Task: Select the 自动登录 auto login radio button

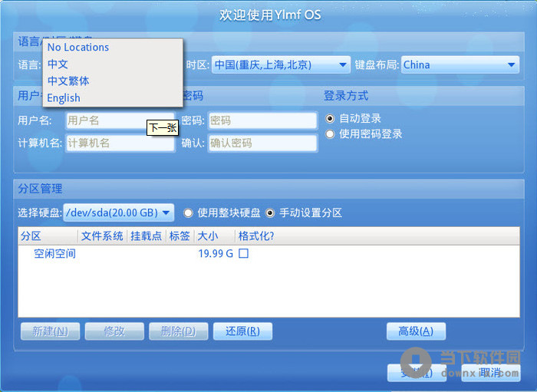Action: pyautogui.click(x=331, y=119)
